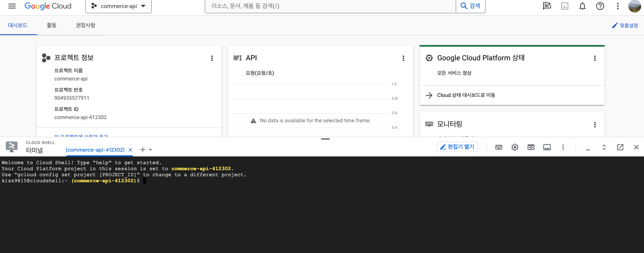The height and width of the screenshot is (253, 644).
Task: Expand the new-tab dropdown arrow
Action: click(x=150, y=150)
